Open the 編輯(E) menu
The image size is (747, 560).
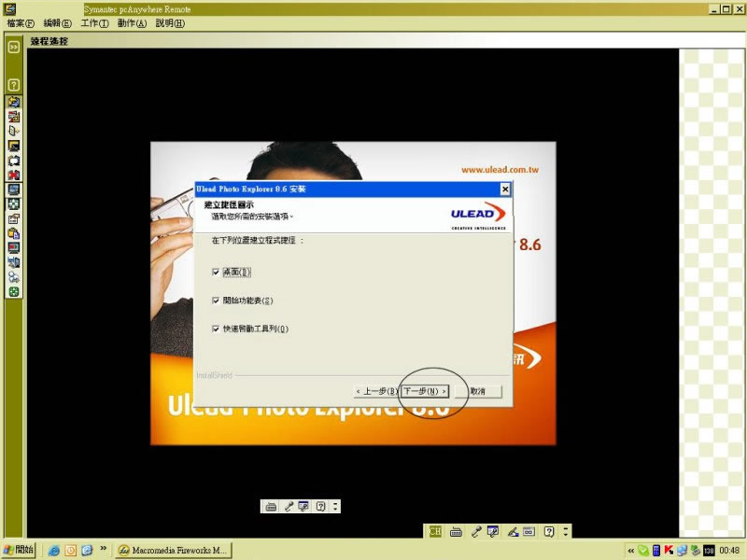tap(57, 23)
